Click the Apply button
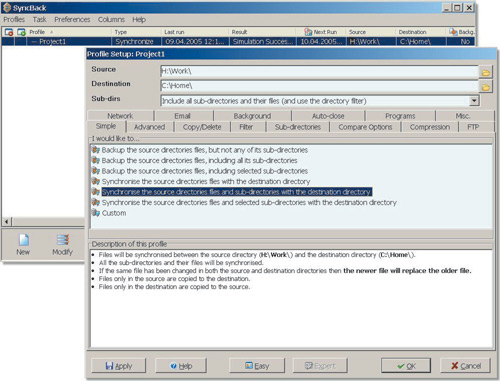This screenshot has height=381, width=500. pos(118,366)
